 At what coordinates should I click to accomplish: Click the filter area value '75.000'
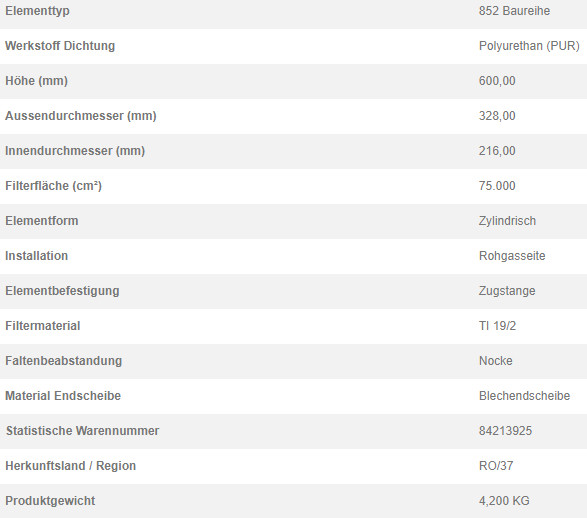point(497,186)
